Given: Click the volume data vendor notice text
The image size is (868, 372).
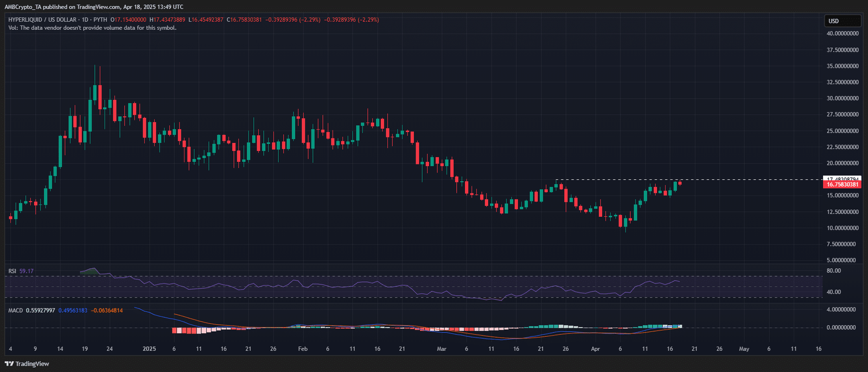Looking at the screenshot, I should [92, 28].
